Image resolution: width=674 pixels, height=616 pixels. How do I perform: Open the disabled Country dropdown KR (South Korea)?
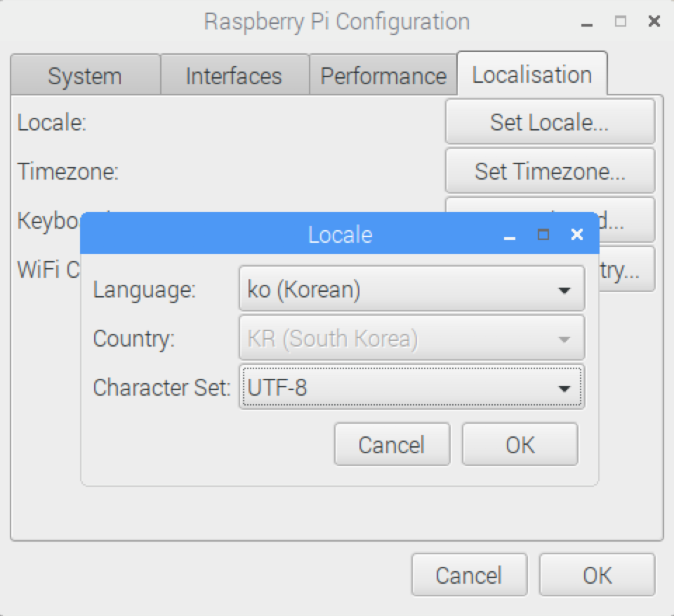(412, 338)
